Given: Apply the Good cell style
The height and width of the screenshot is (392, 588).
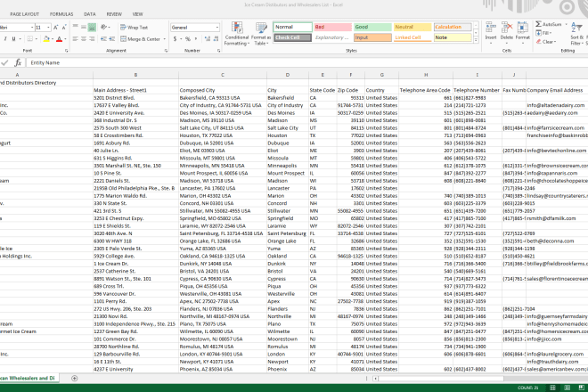Looking at the screenshot, I should click(x=372, y=27).
